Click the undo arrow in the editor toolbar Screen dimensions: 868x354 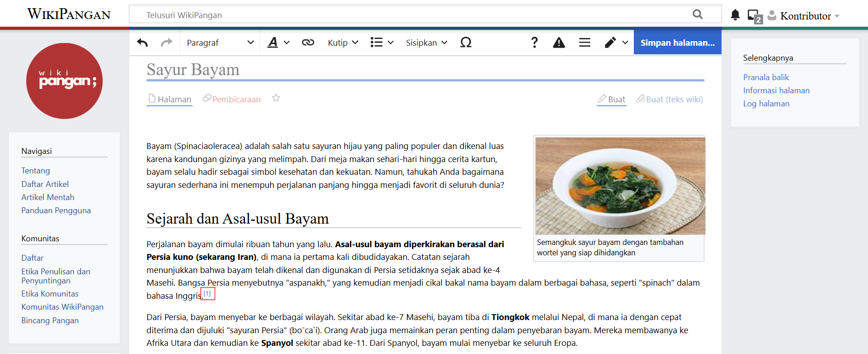point(142,43)
